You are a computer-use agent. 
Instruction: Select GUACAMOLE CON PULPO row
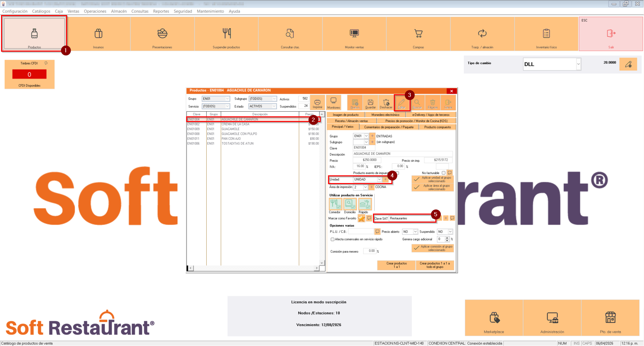pyautogui.click(x=253, y=134)
